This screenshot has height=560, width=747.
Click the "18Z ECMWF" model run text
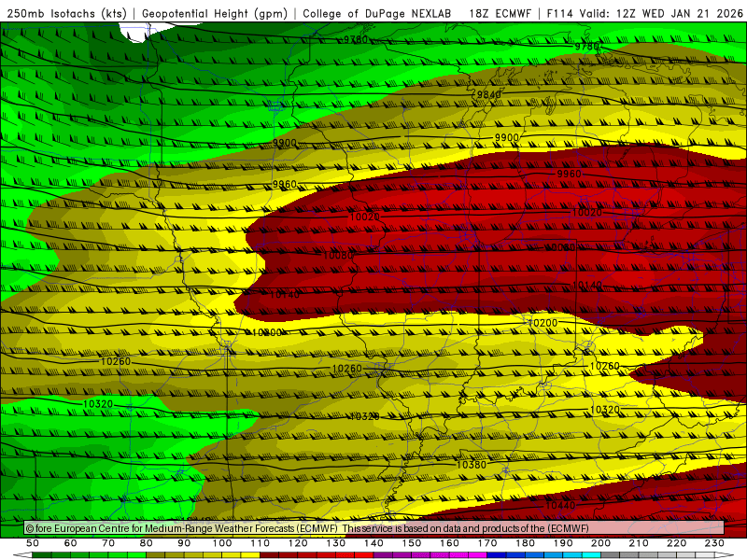click(x=500, y=14)
